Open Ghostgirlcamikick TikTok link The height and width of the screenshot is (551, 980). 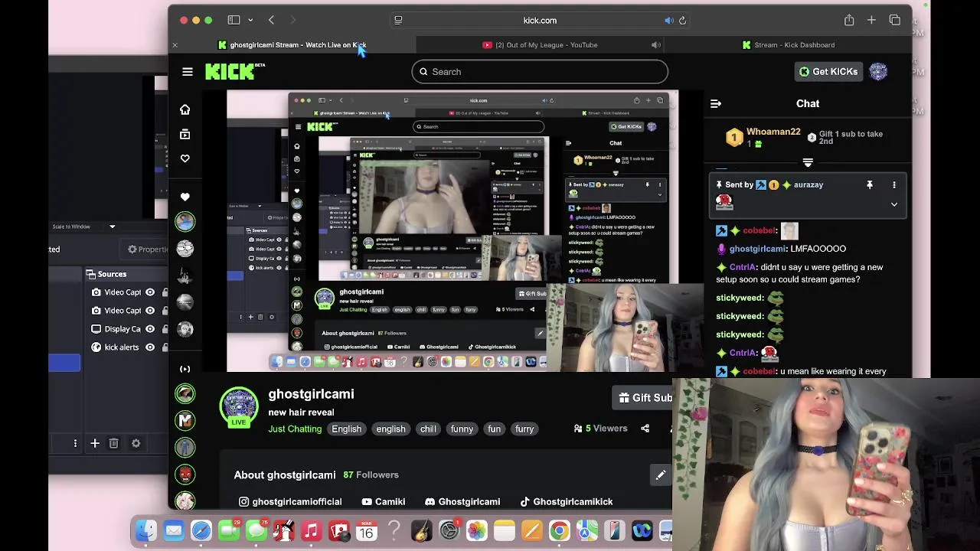pos(566,501)
